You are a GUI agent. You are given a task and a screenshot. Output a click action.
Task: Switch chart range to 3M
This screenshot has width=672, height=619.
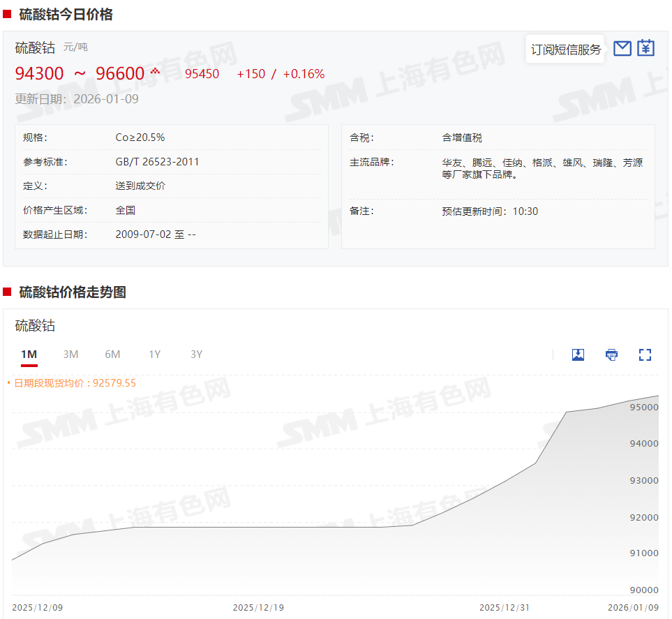(x=70, y=355)
